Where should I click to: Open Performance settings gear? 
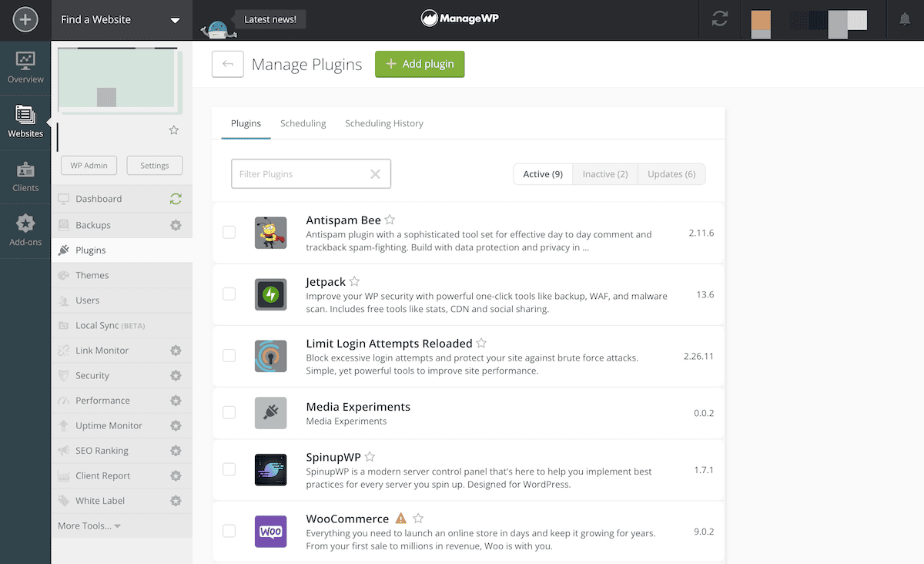(x=176, y=401)
